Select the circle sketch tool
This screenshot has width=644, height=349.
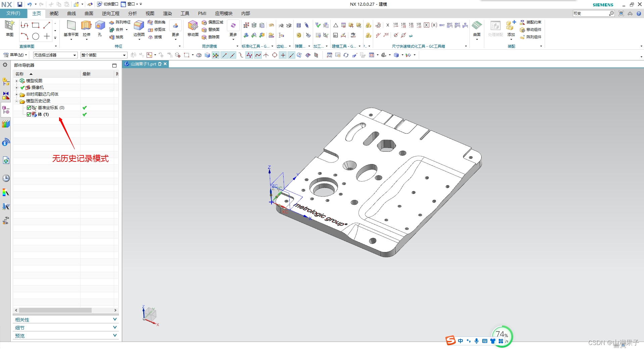coord(36,36)
